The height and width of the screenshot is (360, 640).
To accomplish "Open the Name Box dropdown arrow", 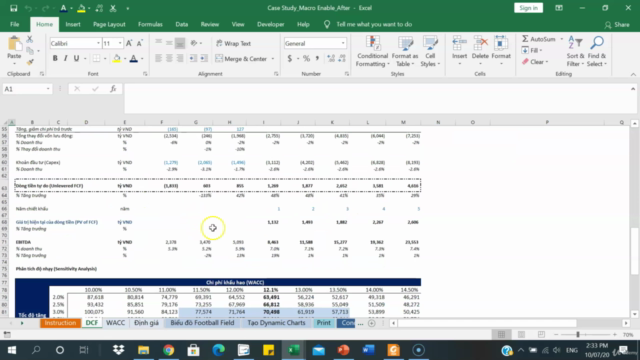I will tap(48, 89).
